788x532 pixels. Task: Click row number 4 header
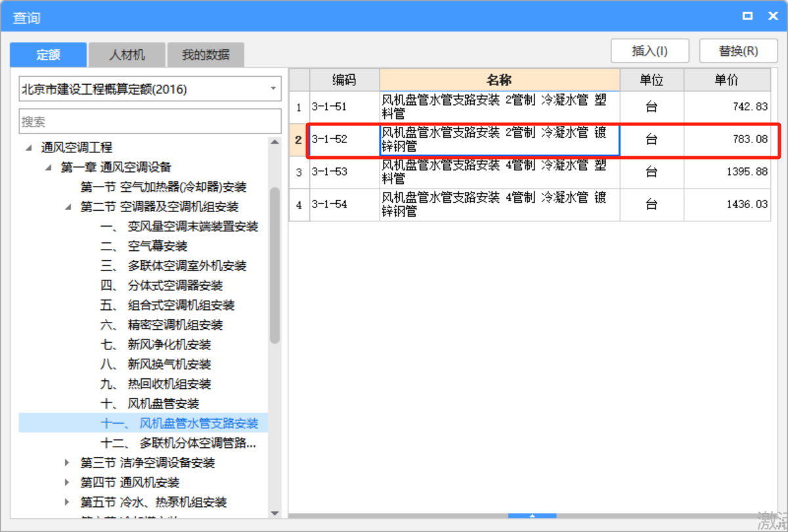299,205
